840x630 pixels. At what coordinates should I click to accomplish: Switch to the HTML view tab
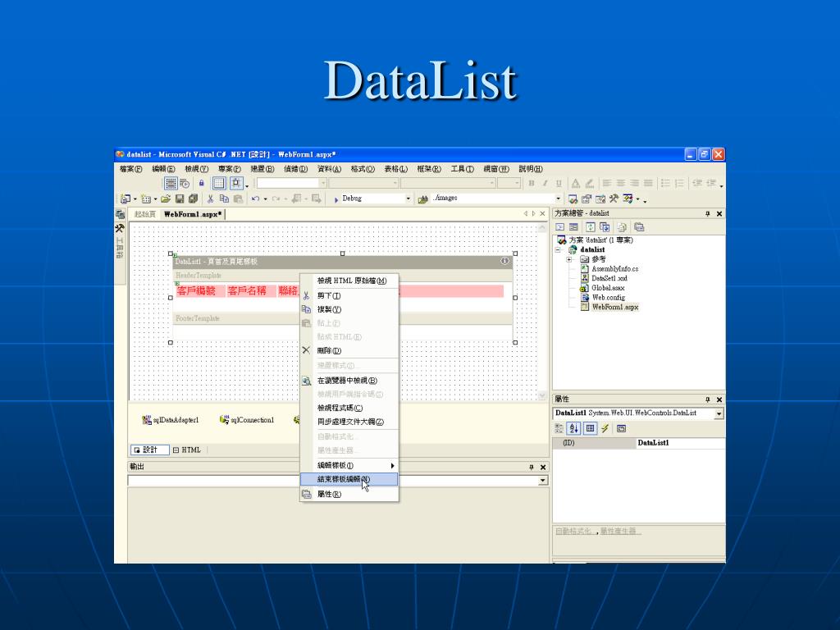click(x=187, y=450)
